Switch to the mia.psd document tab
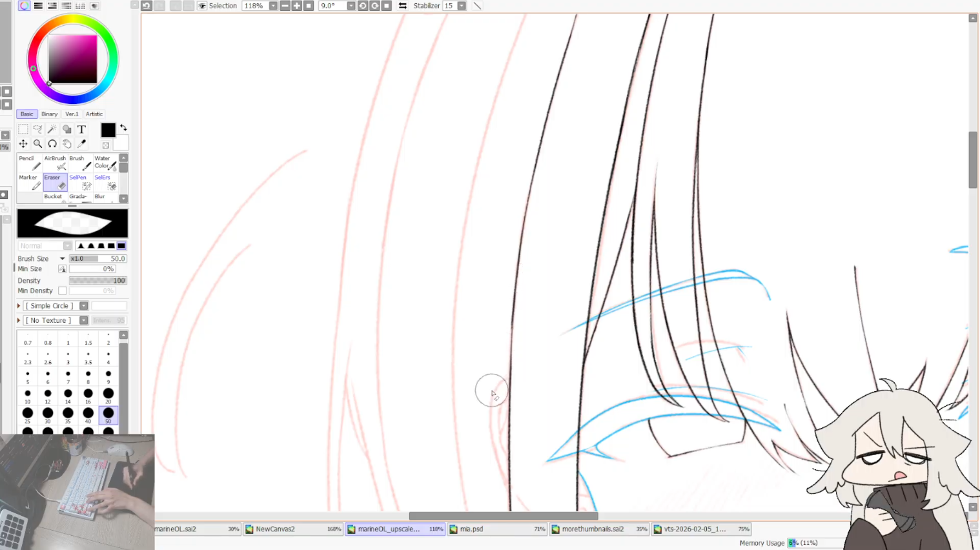The width and height of the screenshot is (980, 550). coord(498,529)
